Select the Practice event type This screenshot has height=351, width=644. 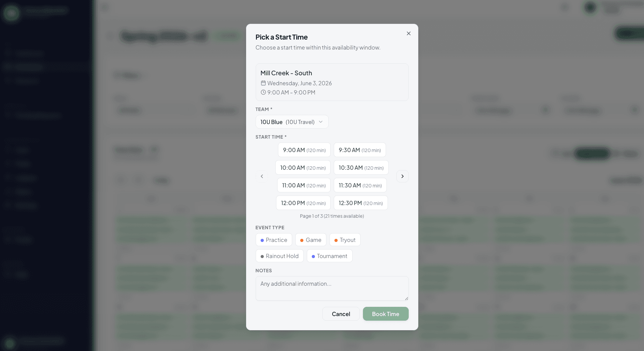(x=274, y=240)
